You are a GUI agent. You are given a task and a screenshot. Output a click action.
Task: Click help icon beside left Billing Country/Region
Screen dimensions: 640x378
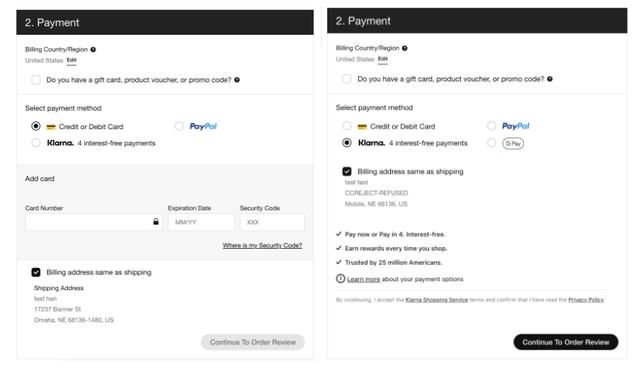(93, 49)
